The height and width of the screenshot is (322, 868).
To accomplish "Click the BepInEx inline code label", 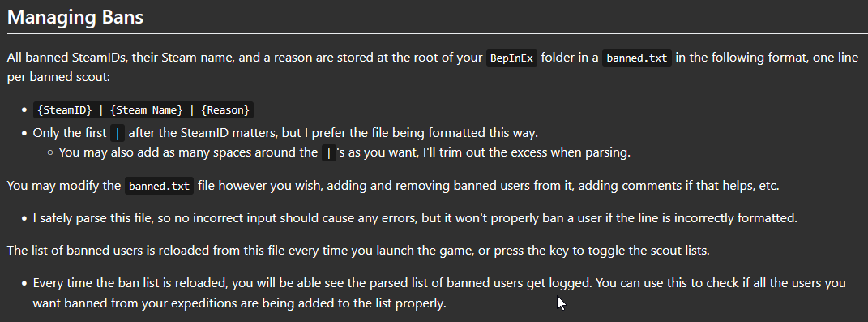I will tap(511, 58).
